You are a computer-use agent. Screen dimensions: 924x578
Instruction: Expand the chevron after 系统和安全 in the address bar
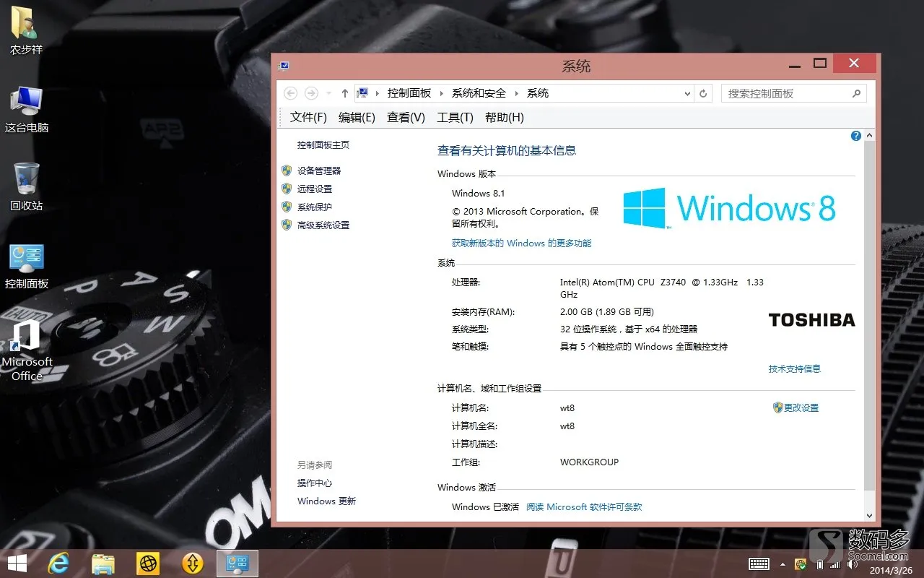[x=517, y=93]
